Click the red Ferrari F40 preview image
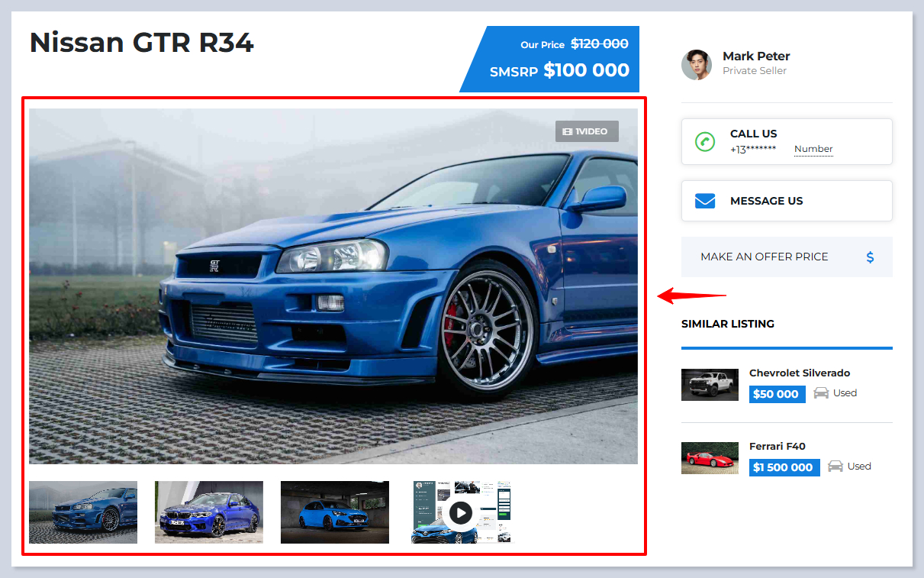 point(710,458)
